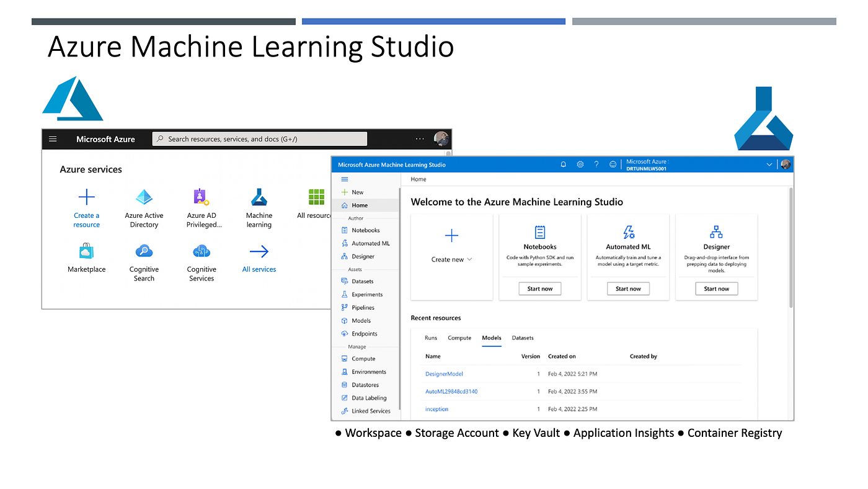Open the ML Studio settings gear
The height and width of the screenshot is (489, 868).
(x=580, y=164)
